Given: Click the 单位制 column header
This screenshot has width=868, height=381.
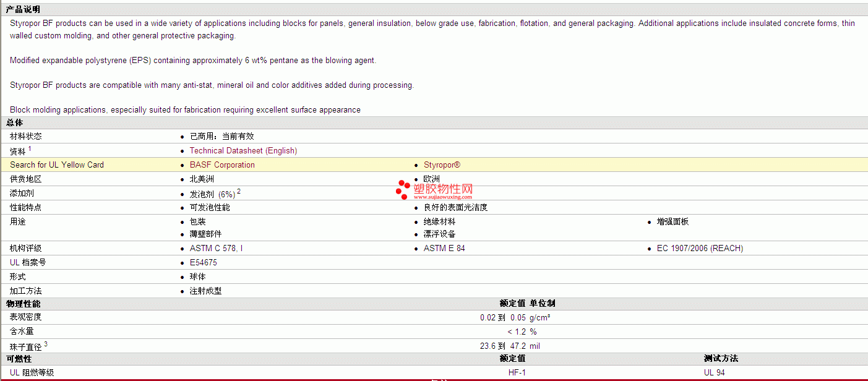Looking at the screenshot, I should [x=542, y=303].
